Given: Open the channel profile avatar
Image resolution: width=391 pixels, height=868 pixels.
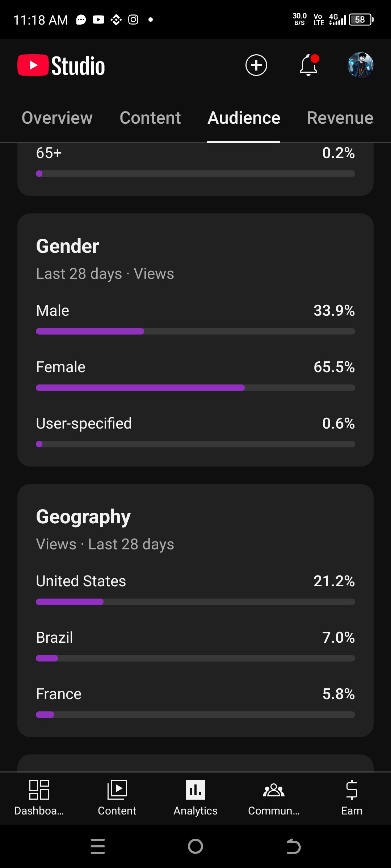Looking at the screenshot, I should click(360, 65).
